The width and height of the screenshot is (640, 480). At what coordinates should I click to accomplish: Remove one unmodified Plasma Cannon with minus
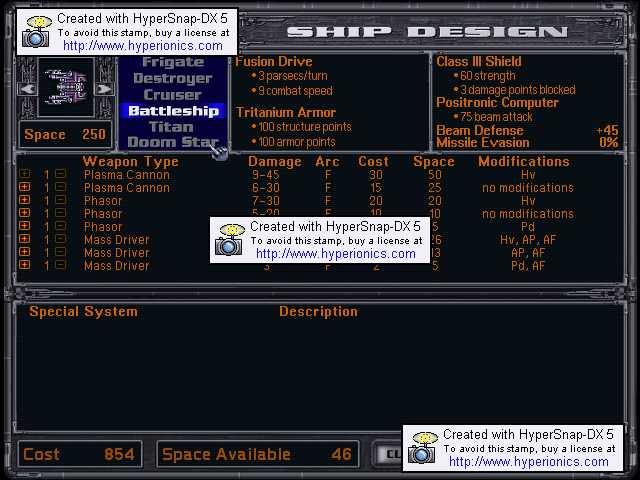(60, 187)
